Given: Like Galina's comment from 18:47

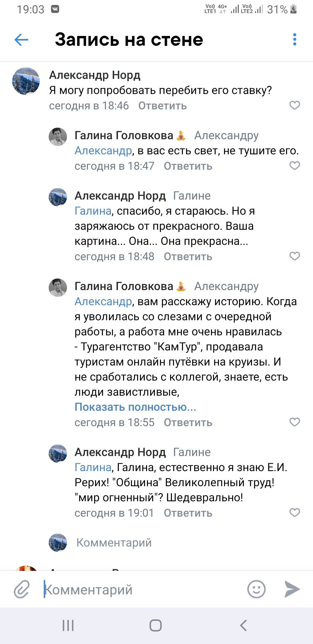Looking at the screenshot, I should pyautogui.click(x=294, y=166).
